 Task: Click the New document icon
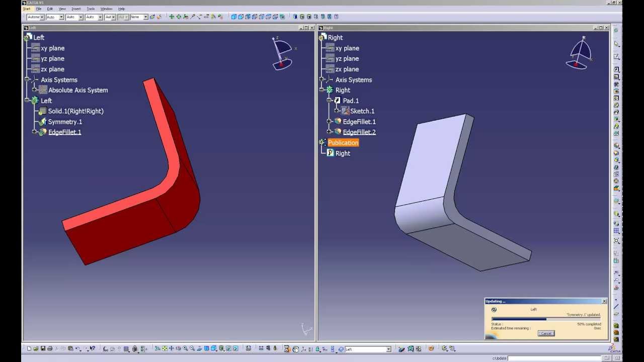pyautogui.click(x=29, y=348)
